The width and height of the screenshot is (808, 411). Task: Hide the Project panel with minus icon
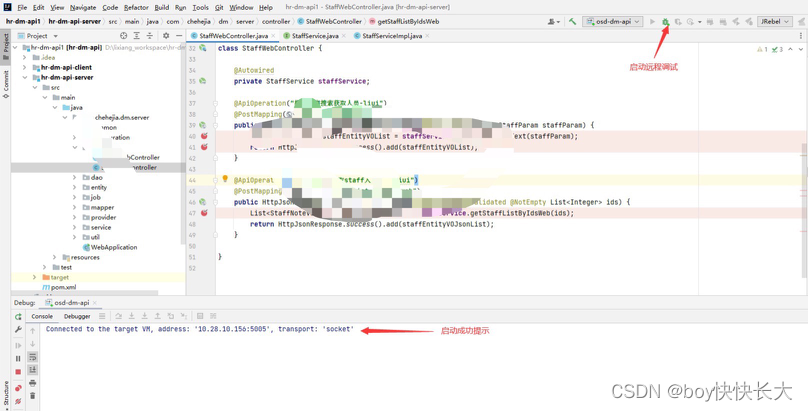[179, 36]
